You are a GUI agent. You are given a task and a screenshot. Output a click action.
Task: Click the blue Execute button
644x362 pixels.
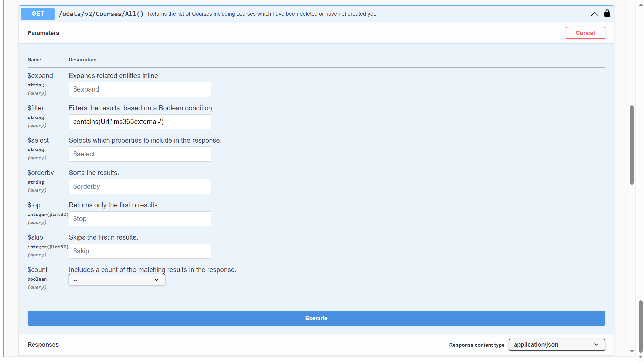click(316, 318)
